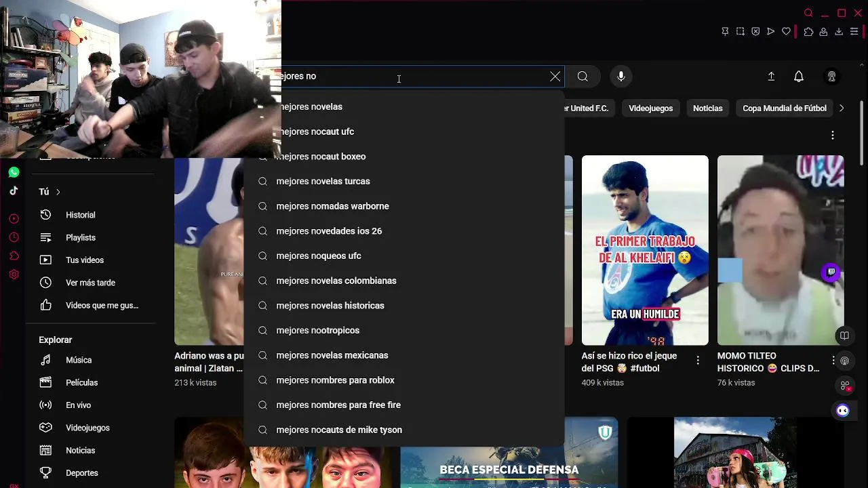Open the Al Khelaifi PSG short thumbnail
Viewport: 868px width, 488px height.
[x=645, y=250]
